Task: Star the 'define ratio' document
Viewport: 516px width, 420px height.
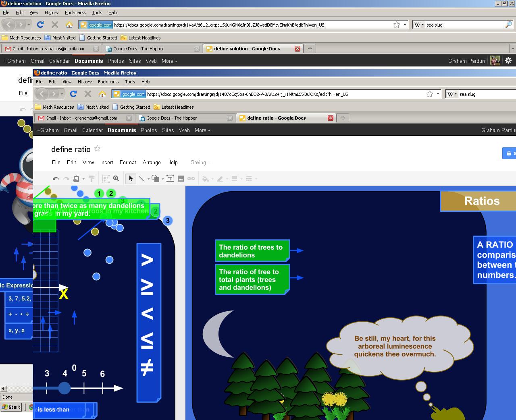Action: pyautogui.click(x=97, y=149)
